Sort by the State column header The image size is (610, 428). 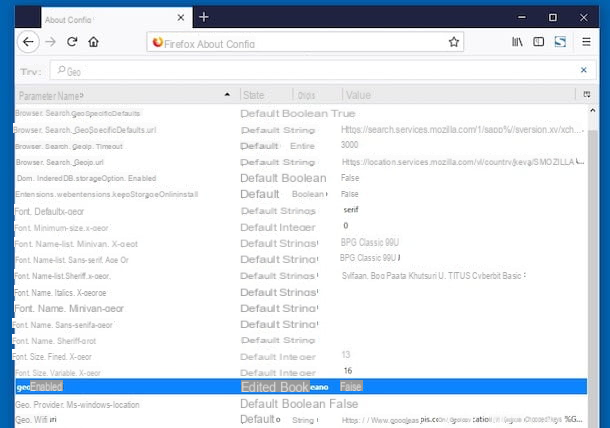coord(266,95)
